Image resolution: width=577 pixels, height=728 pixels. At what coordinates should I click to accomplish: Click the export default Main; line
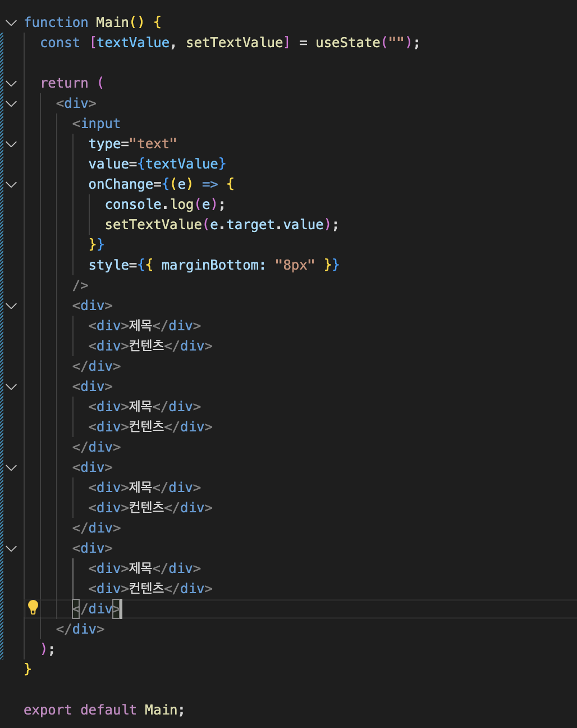pos(104,710)
